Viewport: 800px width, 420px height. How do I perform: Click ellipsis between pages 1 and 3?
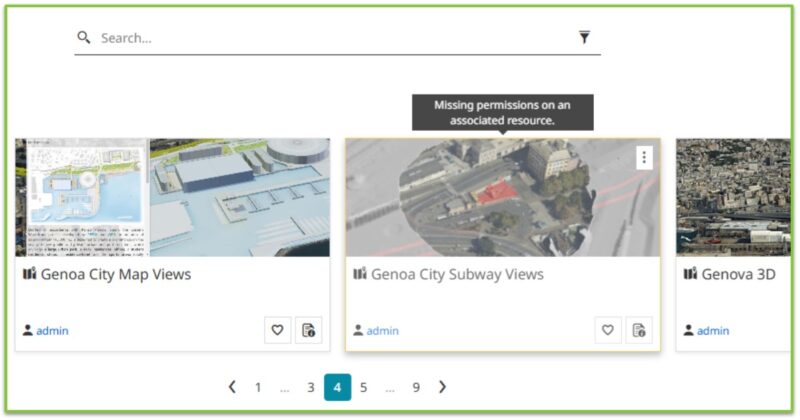point(285,389)
